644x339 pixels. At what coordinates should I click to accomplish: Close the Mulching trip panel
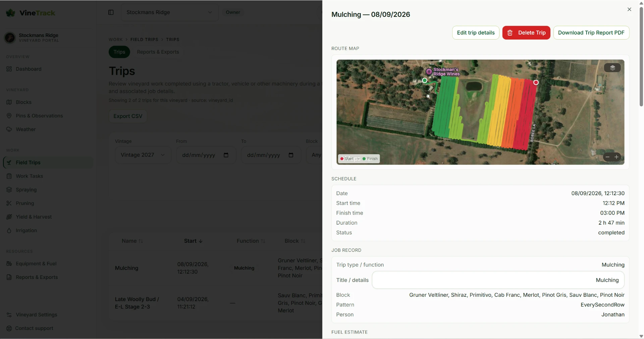point(629,9)
